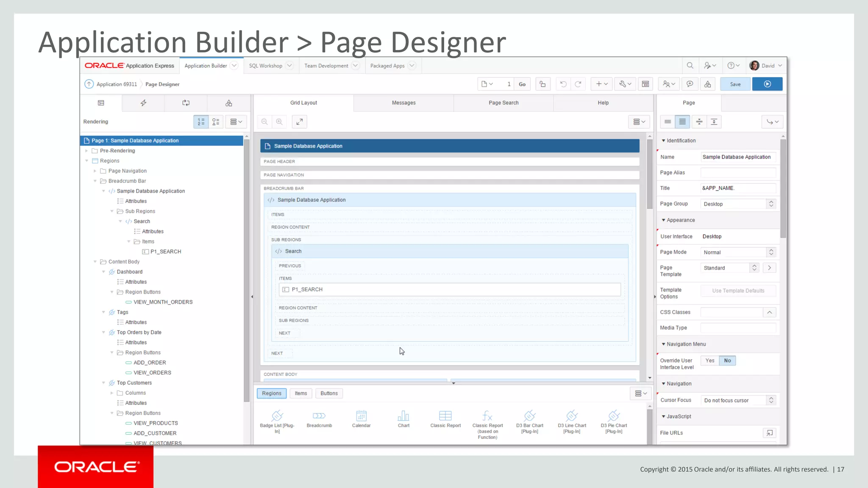The height and width of the screenshot is (488, 868).
Task: Click the Component View icon
Action: (x=645, y=84)
